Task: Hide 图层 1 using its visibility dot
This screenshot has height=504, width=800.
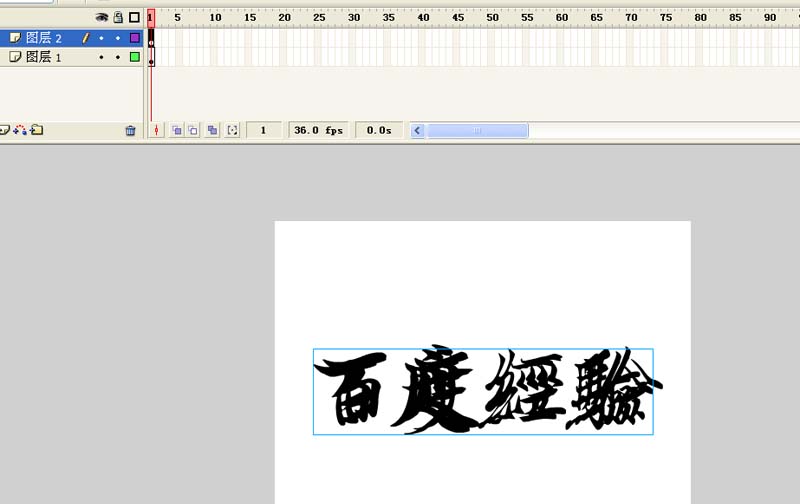Action: [x=102, y=57]
